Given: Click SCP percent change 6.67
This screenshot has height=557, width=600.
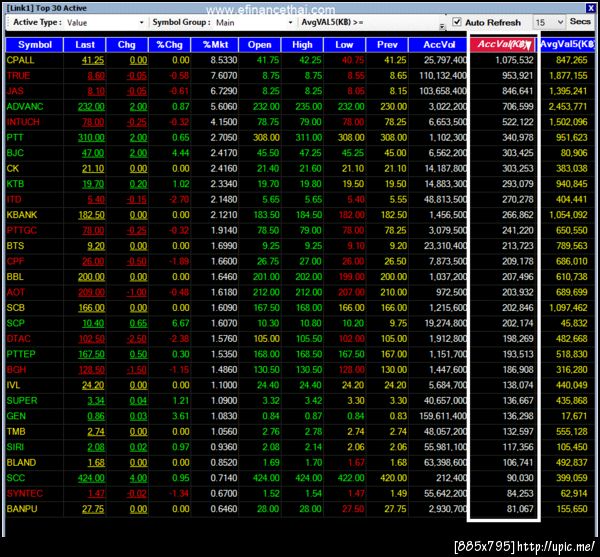Looking at the screenshot, I should click(181, 323).
